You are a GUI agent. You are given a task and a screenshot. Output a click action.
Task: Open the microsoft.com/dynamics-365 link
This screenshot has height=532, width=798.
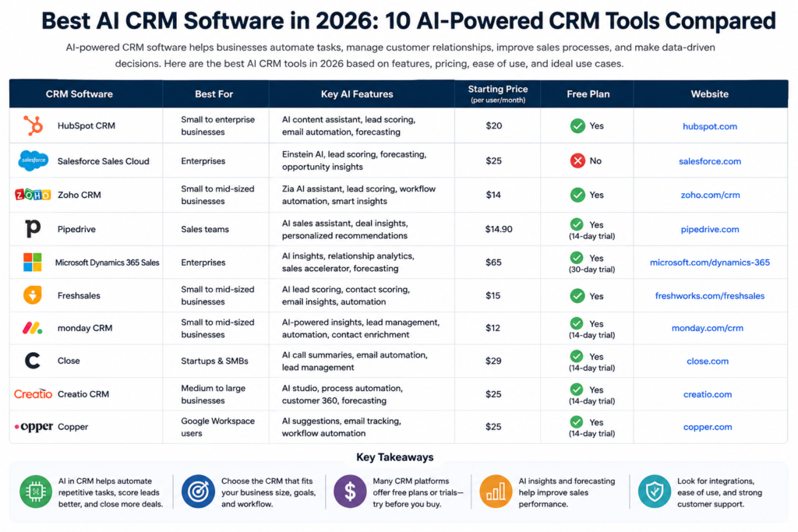[x=709, y=262]
